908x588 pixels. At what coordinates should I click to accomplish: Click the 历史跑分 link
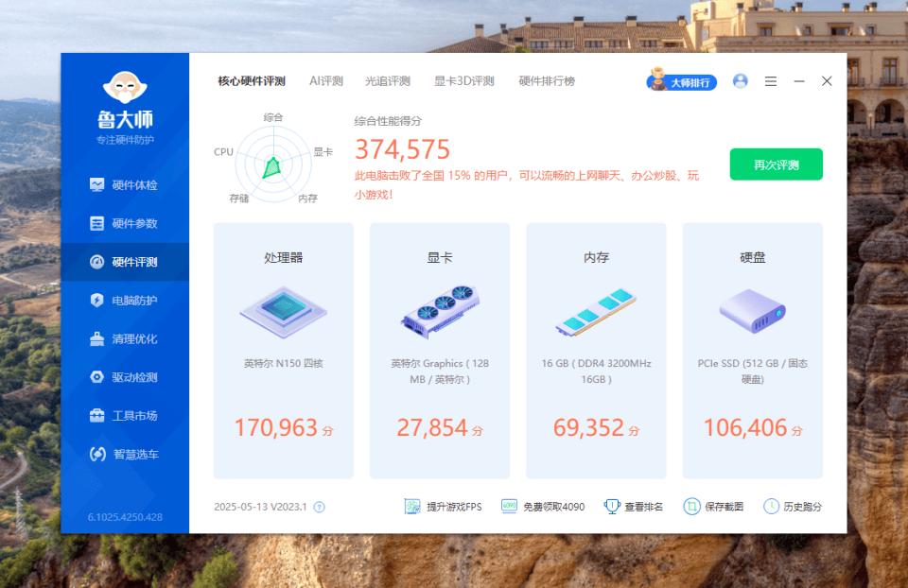pyautogui.click(x=793, y=507)
